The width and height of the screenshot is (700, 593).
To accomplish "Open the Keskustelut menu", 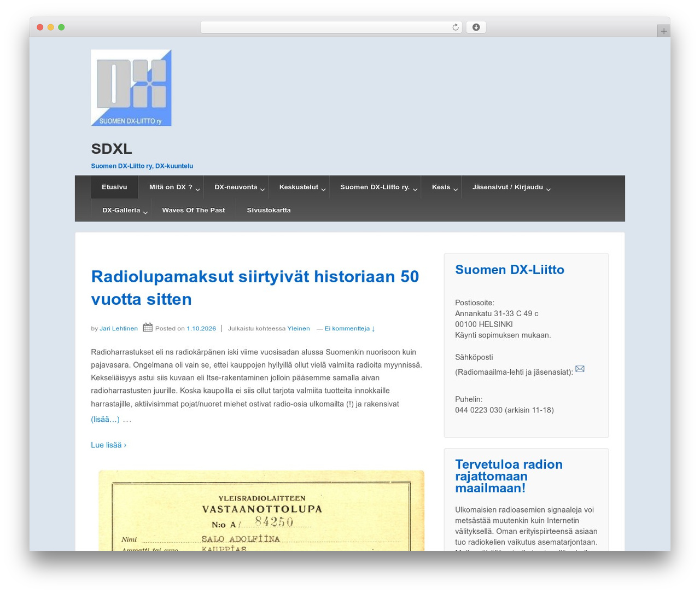I will 299,187.
